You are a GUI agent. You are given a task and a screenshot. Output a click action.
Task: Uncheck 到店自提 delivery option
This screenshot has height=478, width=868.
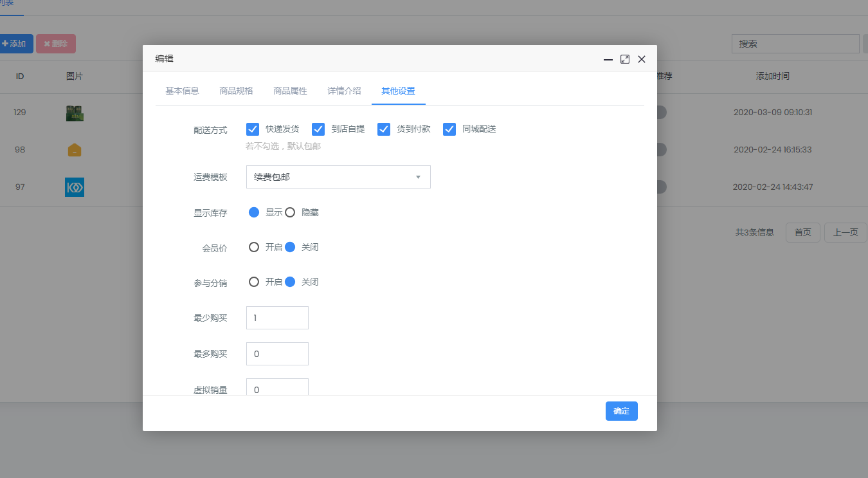318,129
